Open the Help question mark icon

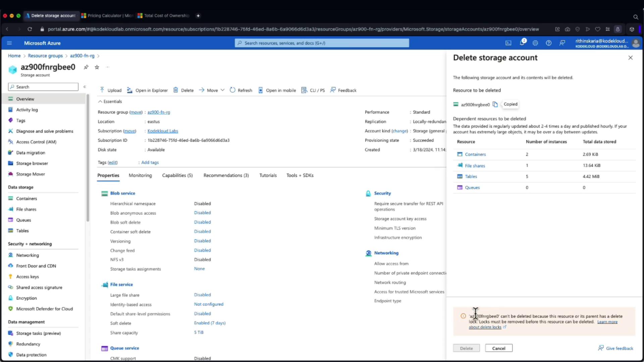[x=549, y=43]
